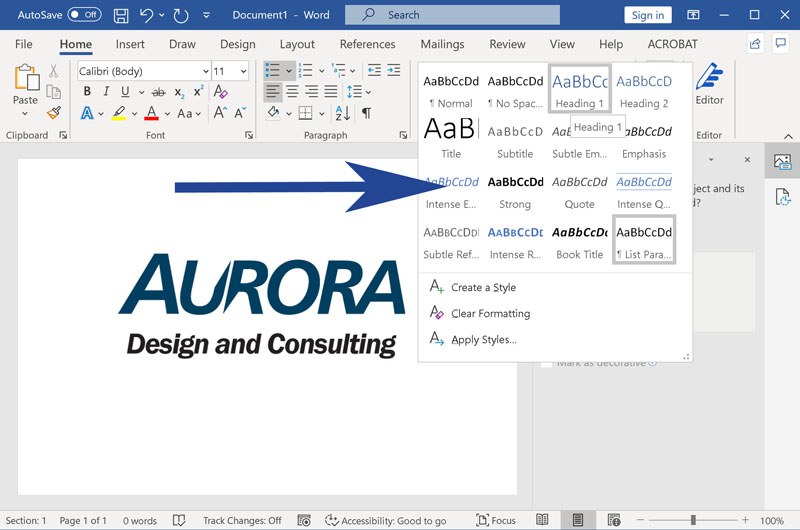Toggle Superscript formatting

click(x=198, y=91)
